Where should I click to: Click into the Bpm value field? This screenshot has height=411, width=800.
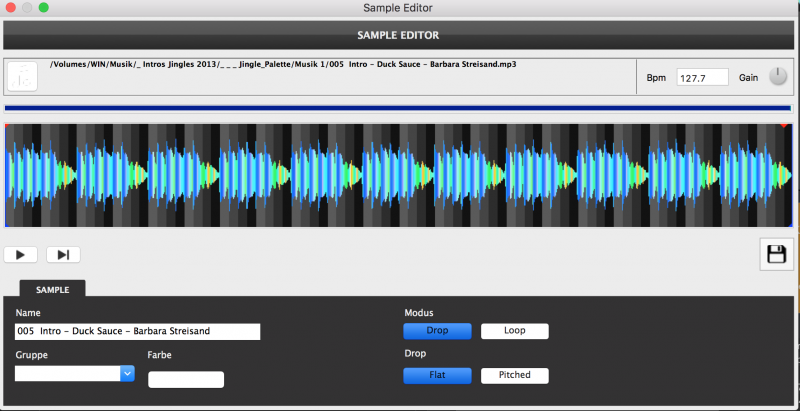pyautogui.click(x=702, y=77)
